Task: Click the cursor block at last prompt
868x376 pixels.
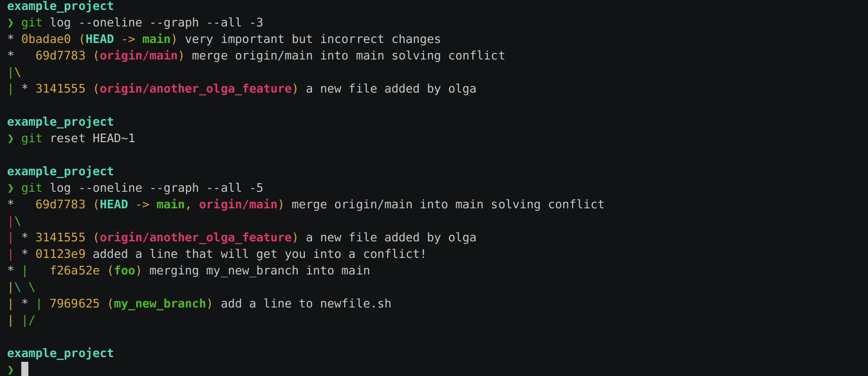Action: (25, 369)
